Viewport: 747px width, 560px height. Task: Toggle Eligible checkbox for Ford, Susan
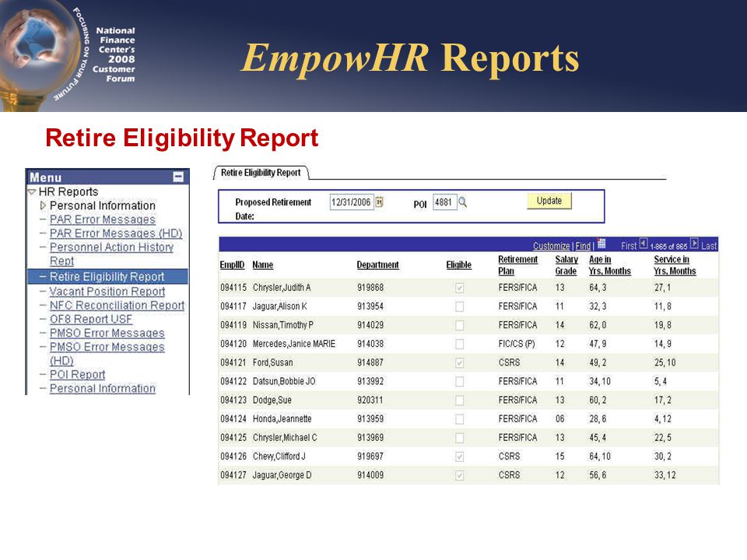(459, 363)
